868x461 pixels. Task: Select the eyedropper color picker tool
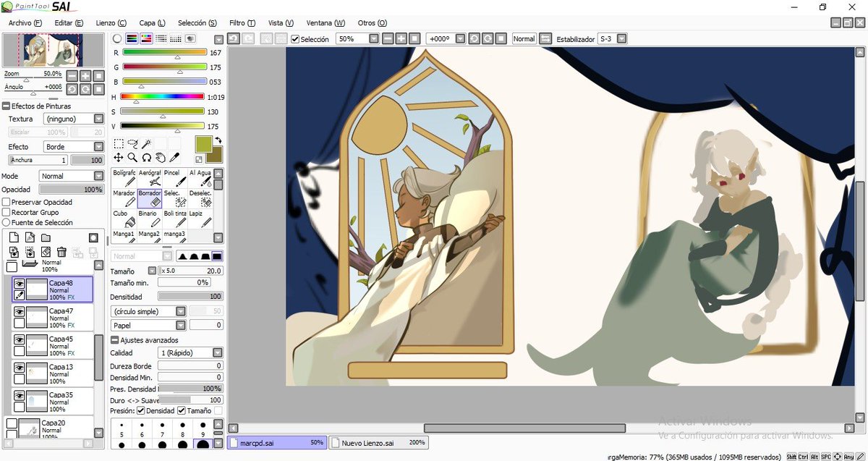pos(174,157)
